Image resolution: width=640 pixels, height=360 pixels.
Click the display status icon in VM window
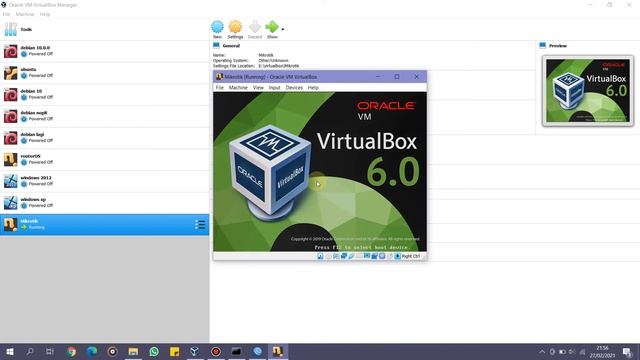pos(367,256)
